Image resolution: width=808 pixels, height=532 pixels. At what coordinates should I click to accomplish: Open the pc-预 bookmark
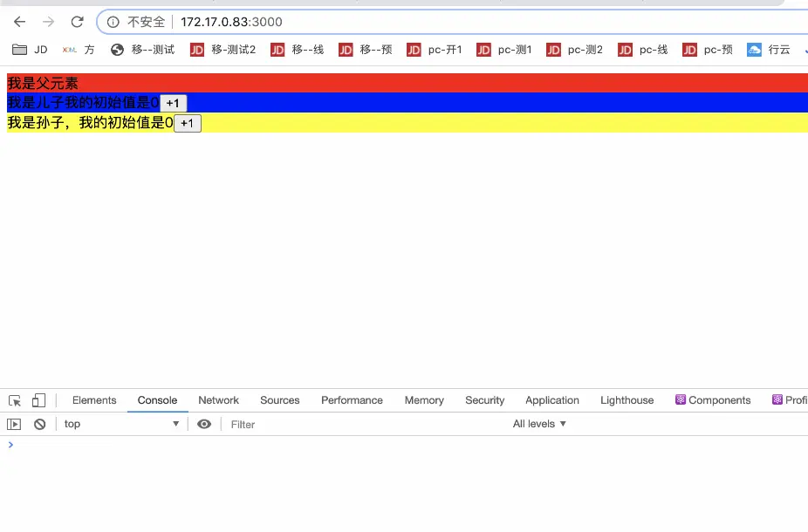(708, 50)
